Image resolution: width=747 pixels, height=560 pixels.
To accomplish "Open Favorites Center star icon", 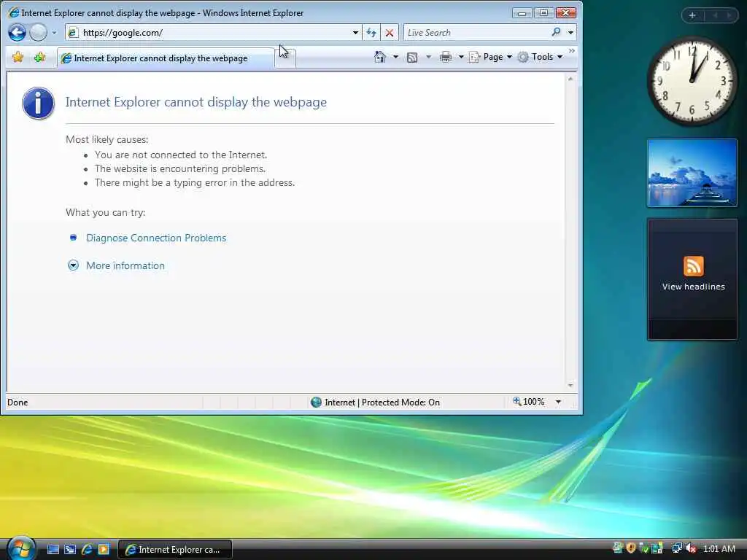I will click(18, 58).
